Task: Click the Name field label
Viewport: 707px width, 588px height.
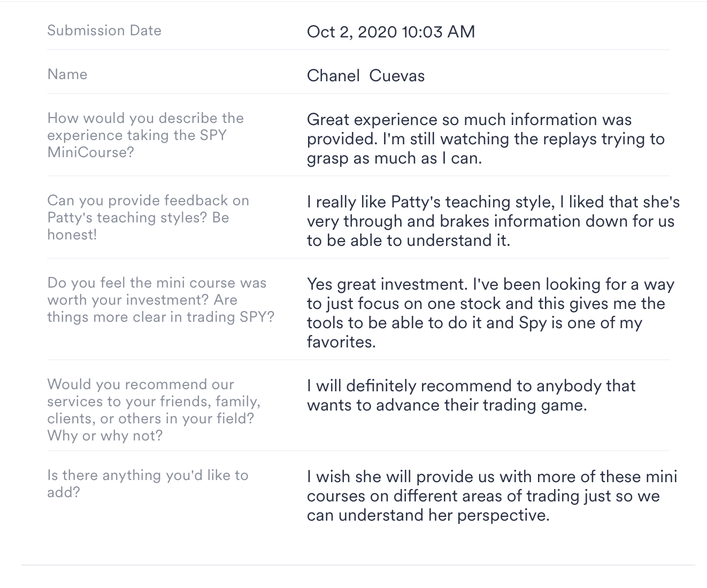Action: [x=67, y=74]
